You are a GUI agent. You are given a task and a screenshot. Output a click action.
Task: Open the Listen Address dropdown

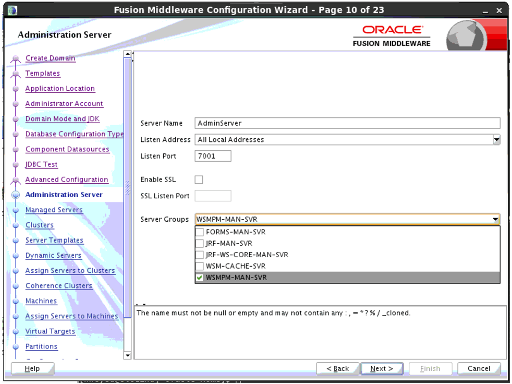tap(497, 139)
